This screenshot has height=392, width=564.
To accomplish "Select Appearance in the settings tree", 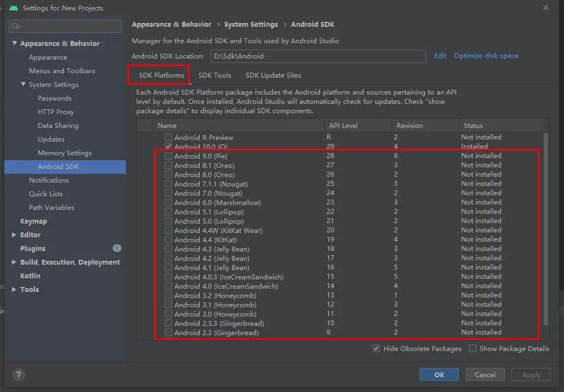I will 48,57.
